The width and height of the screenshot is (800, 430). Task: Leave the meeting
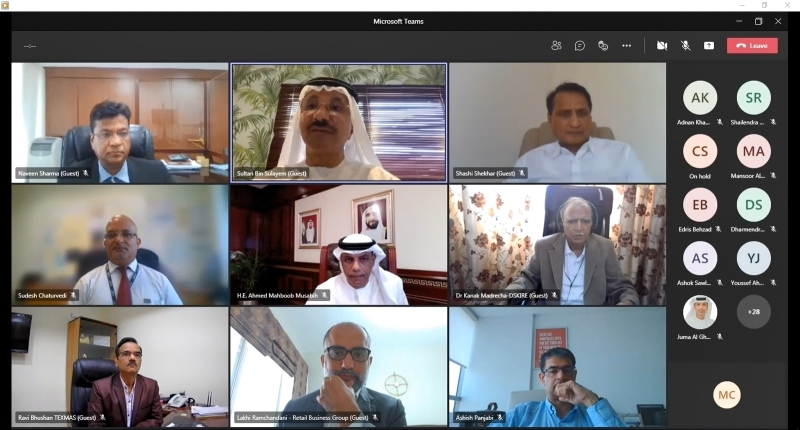[752, 45]
